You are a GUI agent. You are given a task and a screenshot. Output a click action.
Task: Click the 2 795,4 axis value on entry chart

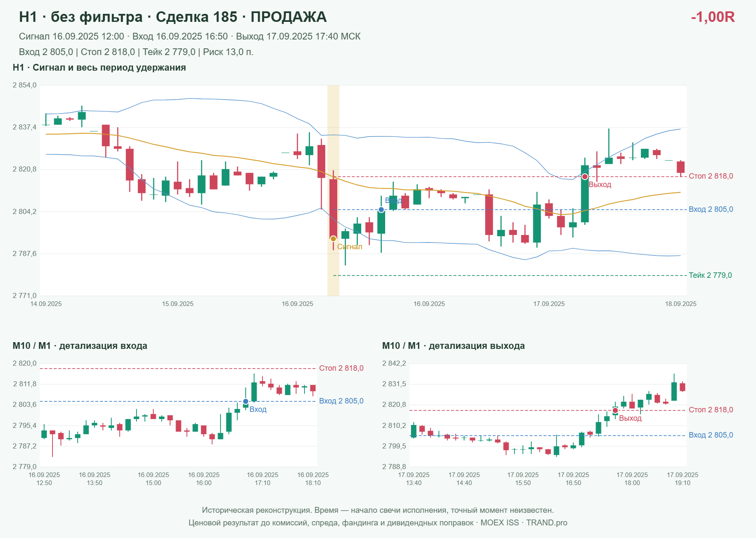point(24,426)
